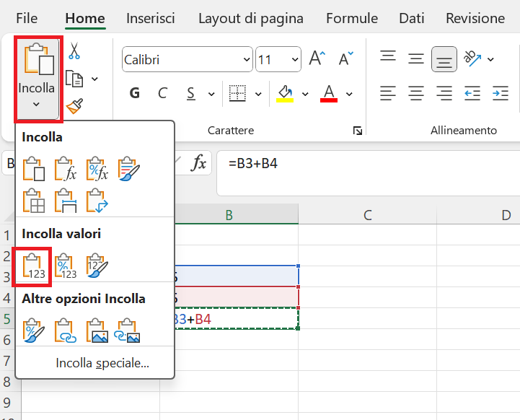Expand borders dropdown arrow

258,95
